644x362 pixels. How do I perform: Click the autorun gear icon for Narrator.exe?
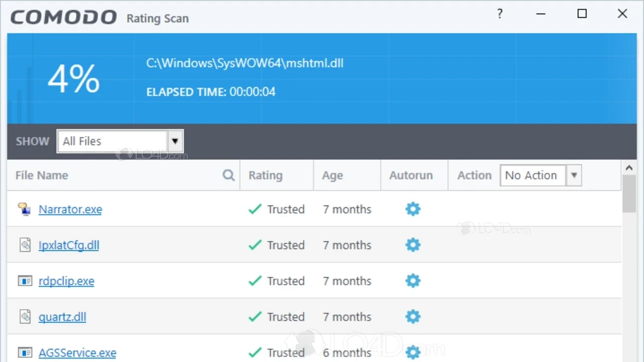413,209
